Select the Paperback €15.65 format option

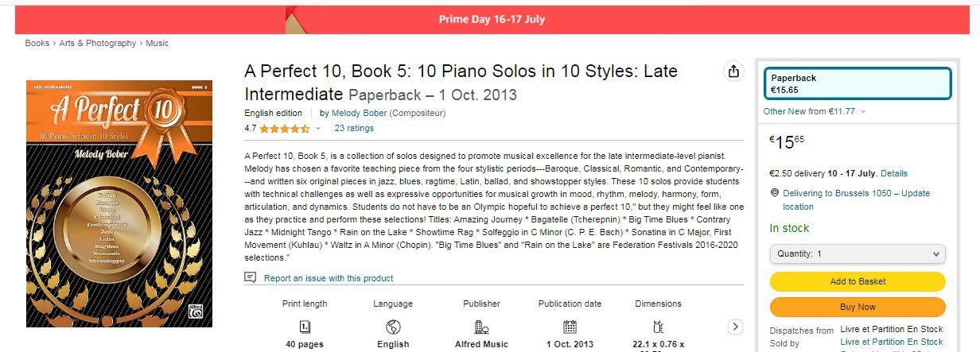857,84
